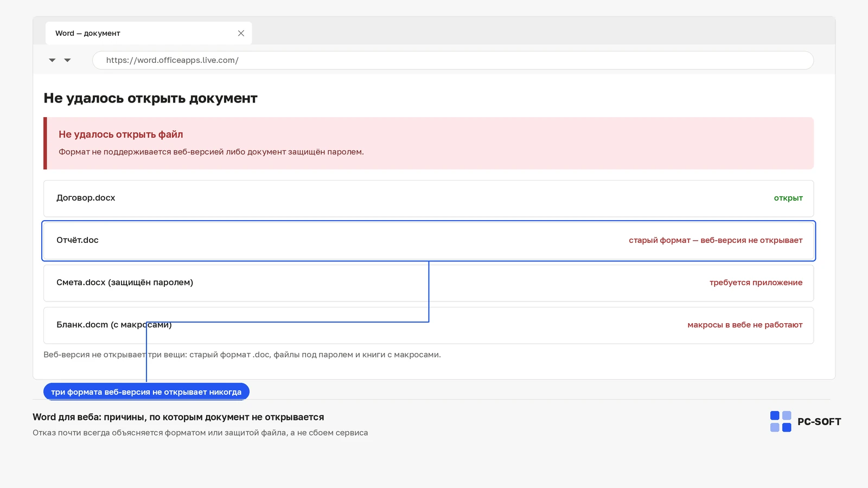Click the second triangle arrow, nearest the address bar
The height and width of the screenshot is (488, 868).
tap(67, 60)
